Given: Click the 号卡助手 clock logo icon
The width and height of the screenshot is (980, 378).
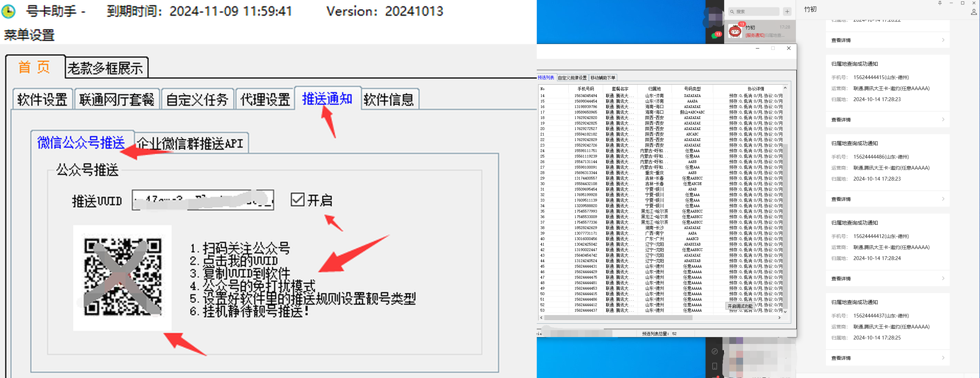Looking at the screenshot, I should point(8,11).
